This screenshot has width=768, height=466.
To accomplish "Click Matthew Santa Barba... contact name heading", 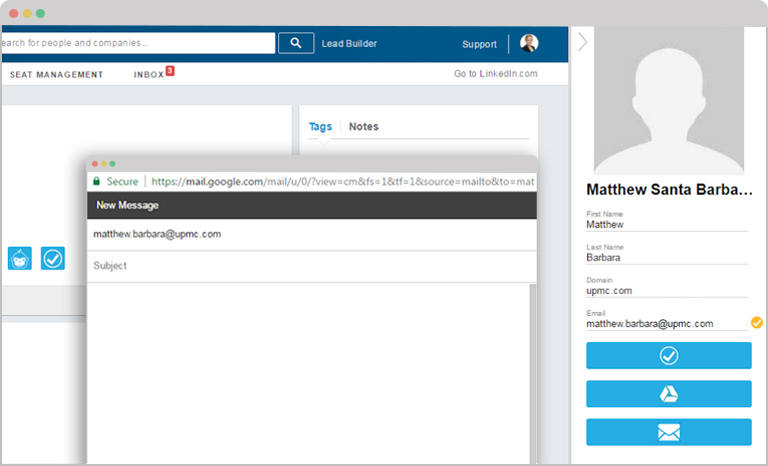I will 669,189.
